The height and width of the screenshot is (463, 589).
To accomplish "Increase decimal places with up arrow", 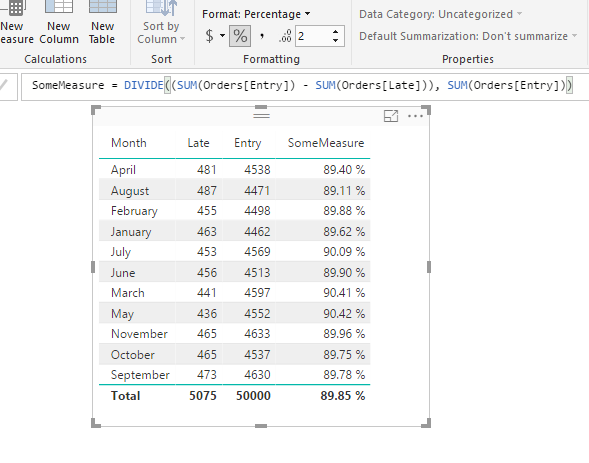I will pyautogui.click(x=335, y=32).
